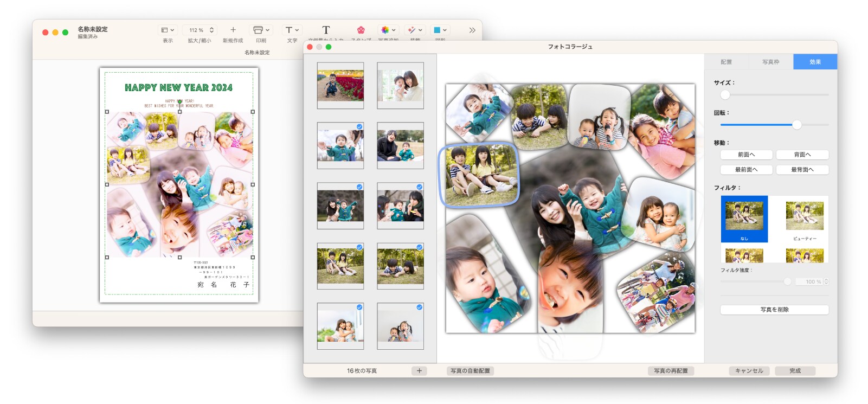Click the HAPPY NEW YEAR 2024 heading on postcard

coord(178,88)
